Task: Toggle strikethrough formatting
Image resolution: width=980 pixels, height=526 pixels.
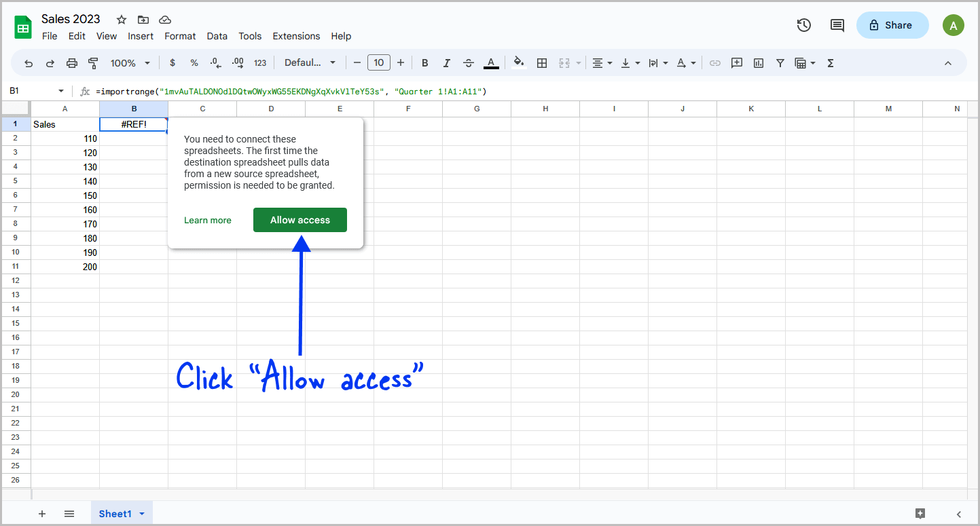Action: pos(469,62)
